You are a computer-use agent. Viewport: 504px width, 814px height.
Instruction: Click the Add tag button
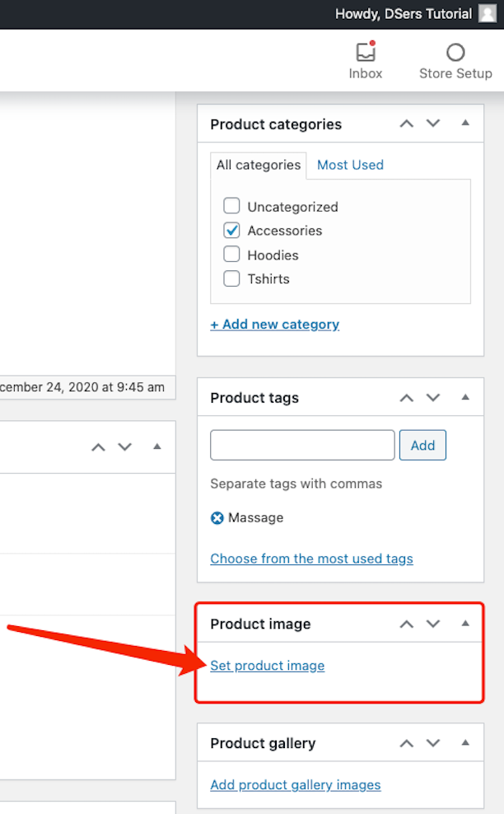point(422,445)
